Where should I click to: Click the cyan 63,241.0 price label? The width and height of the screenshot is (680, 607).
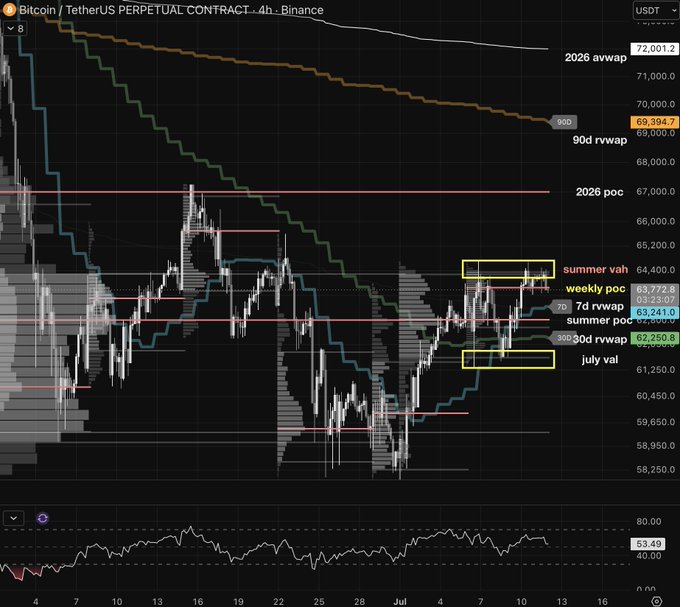click(655, 312)
